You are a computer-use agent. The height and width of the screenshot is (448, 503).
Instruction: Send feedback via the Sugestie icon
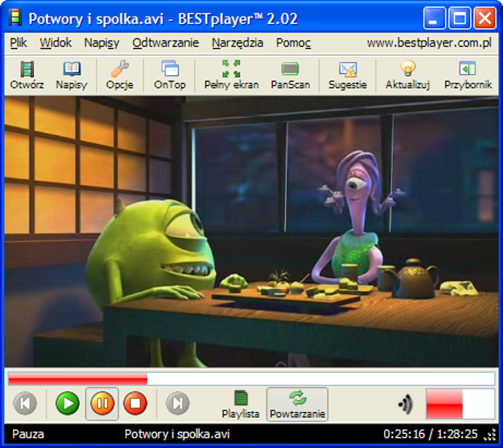(348, 75)
